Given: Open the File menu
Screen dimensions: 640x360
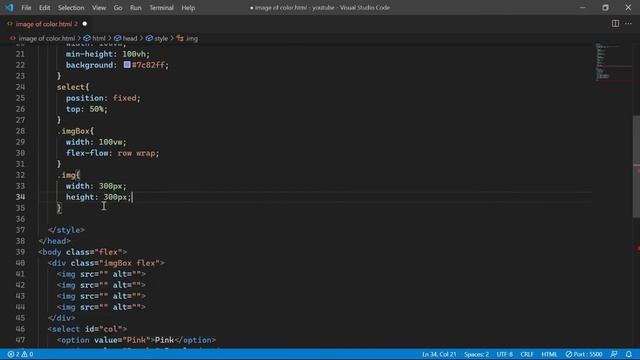Looking at the screenshot, I should point(26,8).
